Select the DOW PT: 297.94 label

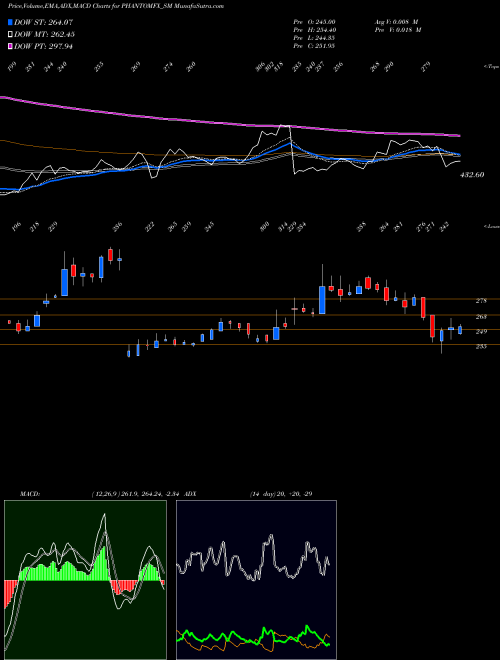click(43, 46)
